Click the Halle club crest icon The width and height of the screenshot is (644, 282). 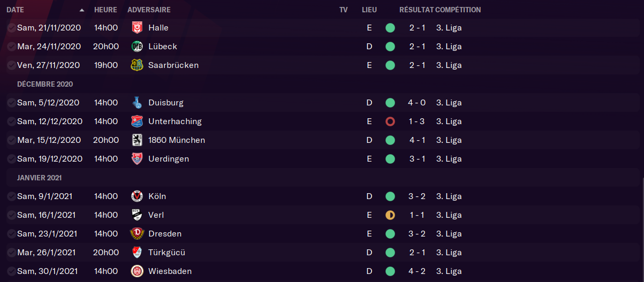click(137, 28)
